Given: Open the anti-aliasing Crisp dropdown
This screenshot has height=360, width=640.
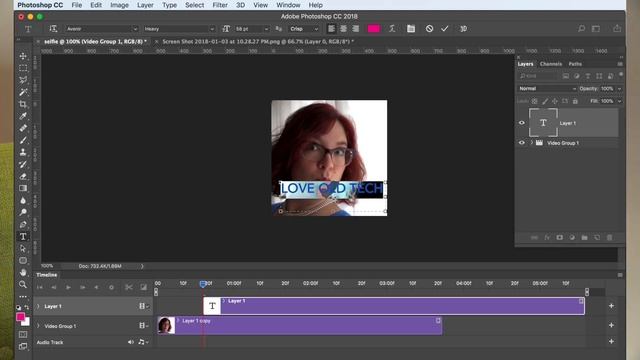Looking at the screenshot, I should coord(304,29).
